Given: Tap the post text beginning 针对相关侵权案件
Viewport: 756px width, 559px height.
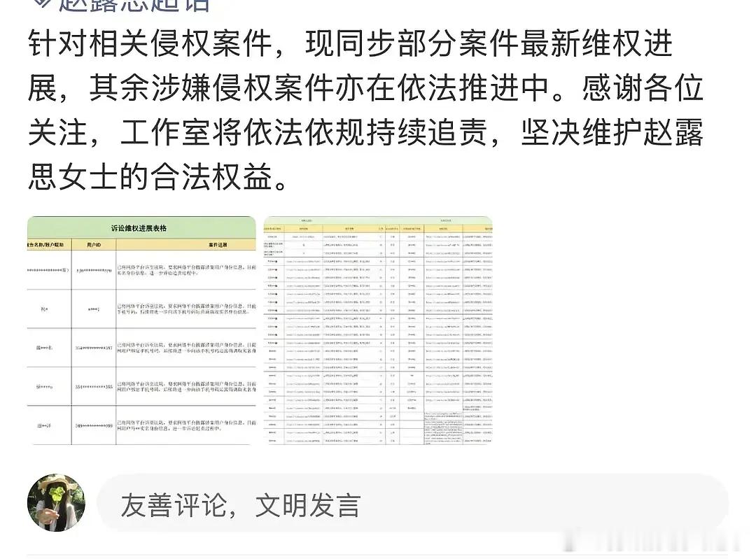Looking at the screenshot, I should pos(365,111).
